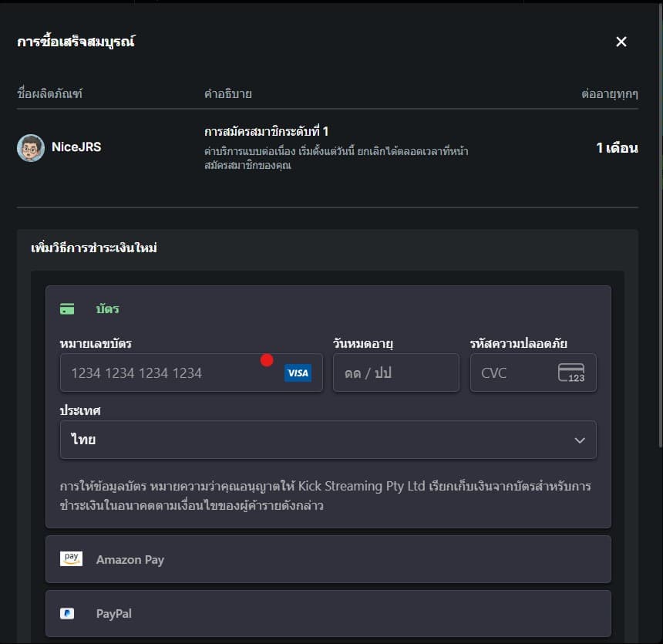Click the Amazon Pay logo icon
663x644 pixels.
tap(71, 559)
